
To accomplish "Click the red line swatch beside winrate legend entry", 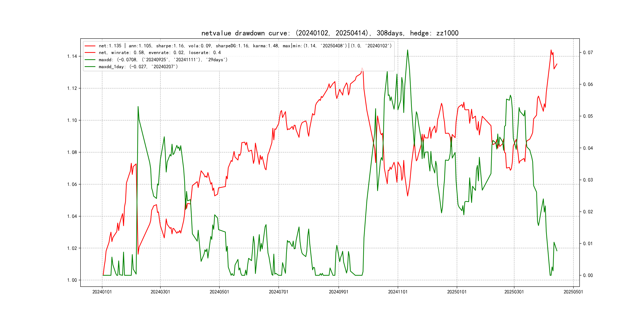I will click(90, 53).
